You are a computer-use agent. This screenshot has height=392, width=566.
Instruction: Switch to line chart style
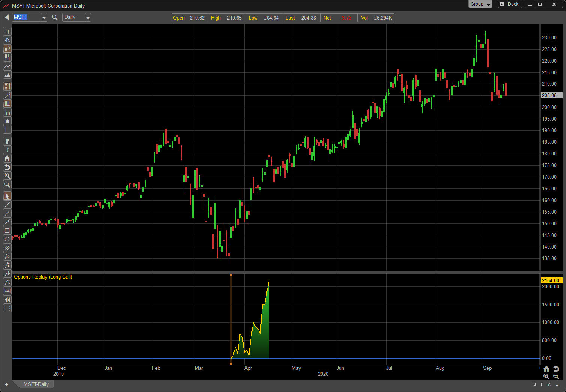(x=7, y=66)
